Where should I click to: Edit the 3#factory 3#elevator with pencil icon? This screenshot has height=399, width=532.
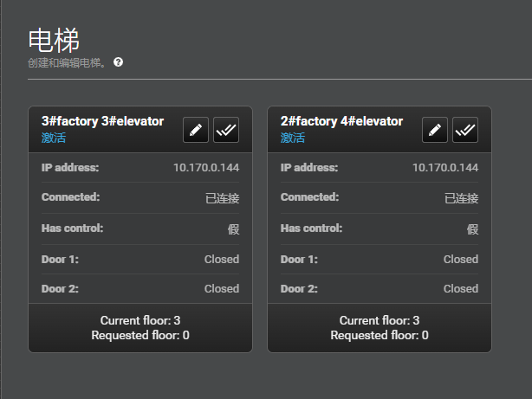click(196, 130)
